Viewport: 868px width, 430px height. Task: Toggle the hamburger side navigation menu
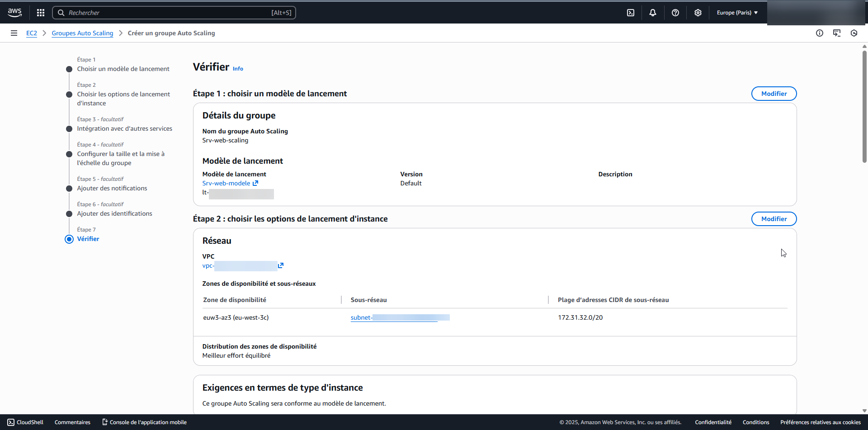14,33
